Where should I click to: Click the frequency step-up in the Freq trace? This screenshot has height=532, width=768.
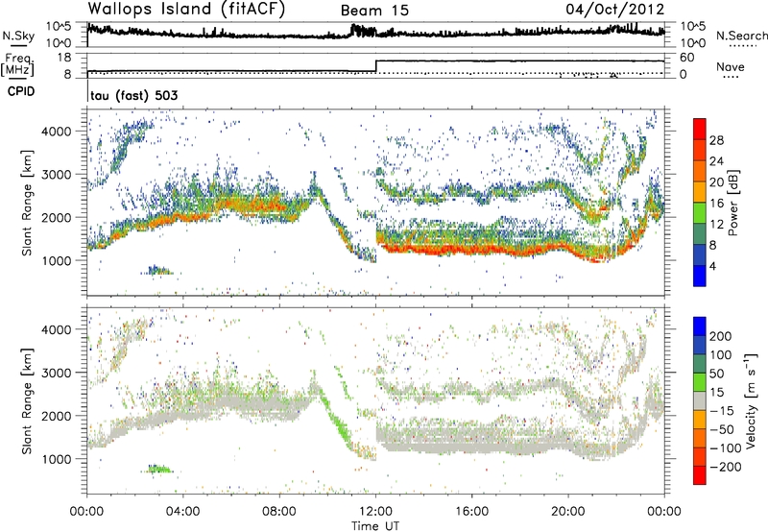pyautogui.click(x=375, y=66)
